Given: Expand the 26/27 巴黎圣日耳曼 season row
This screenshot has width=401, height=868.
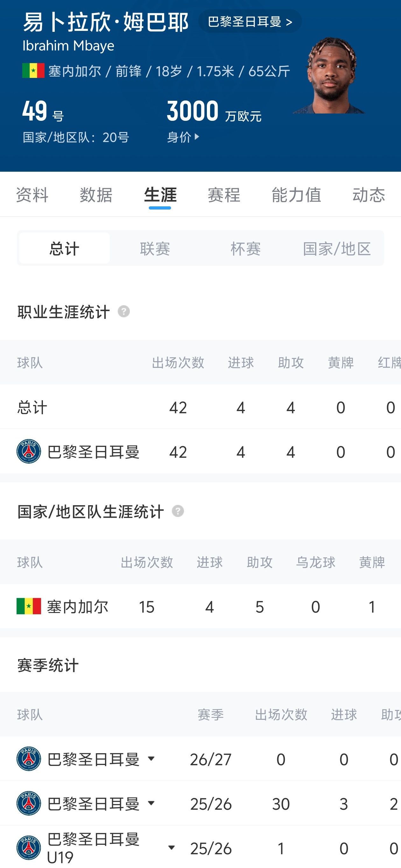Looking at the screenshot, I should (x=151, y=759).
